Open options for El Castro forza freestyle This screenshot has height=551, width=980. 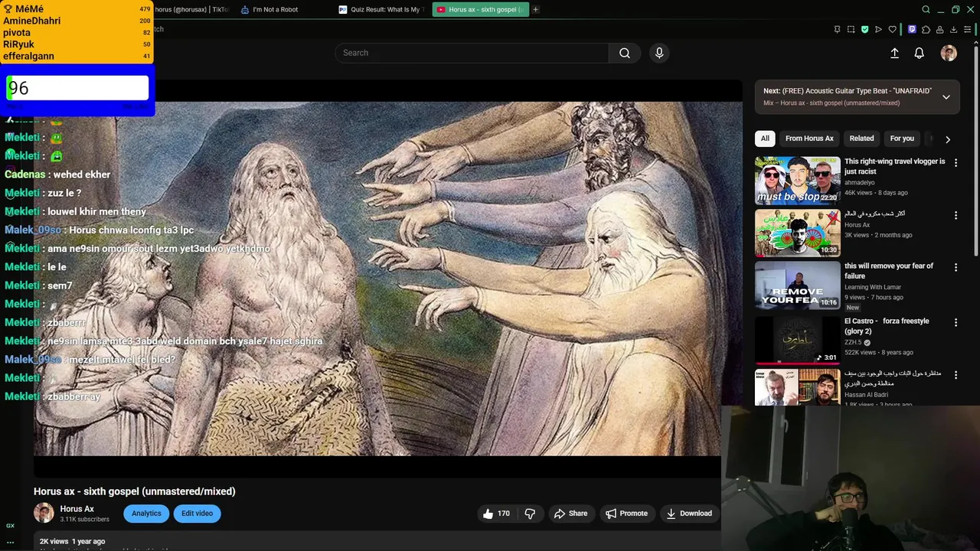[955, 322]
